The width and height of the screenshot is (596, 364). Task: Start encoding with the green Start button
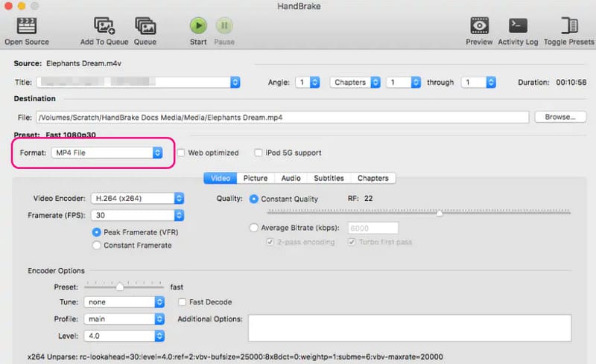(x=198, y=26)
